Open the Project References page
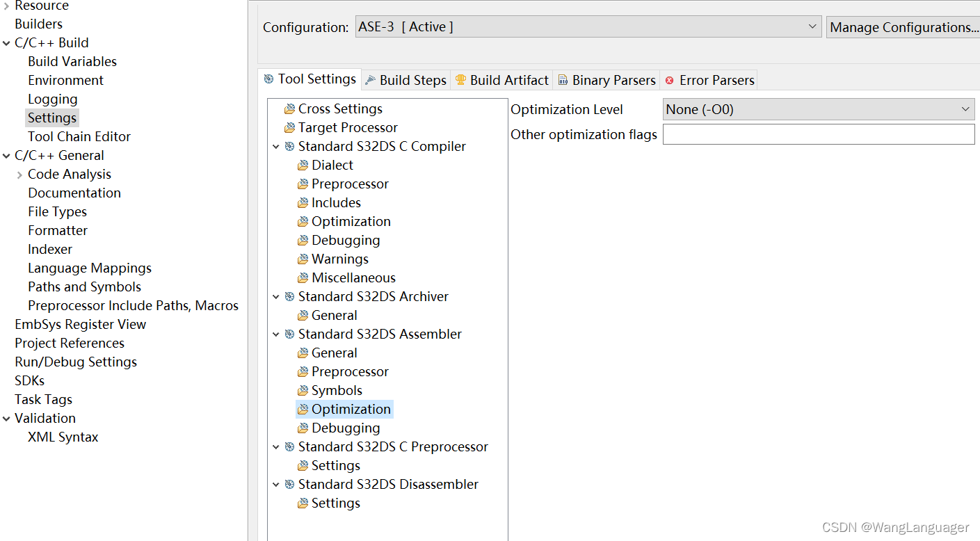The width and height of the screenshot is (980, 541). [70, 344]
